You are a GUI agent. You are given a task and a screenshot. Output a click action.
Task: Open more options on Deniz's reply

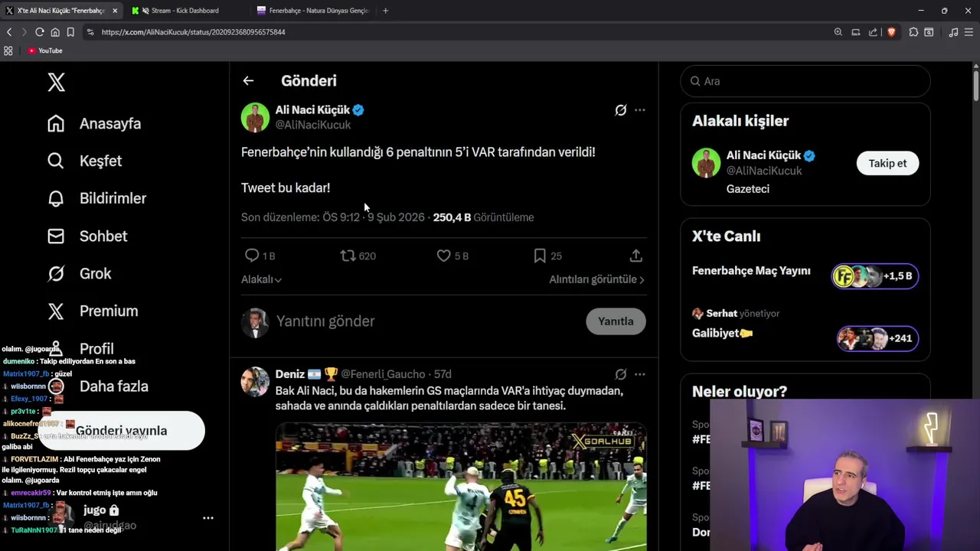pyautogui.click(x=640, y=374)
